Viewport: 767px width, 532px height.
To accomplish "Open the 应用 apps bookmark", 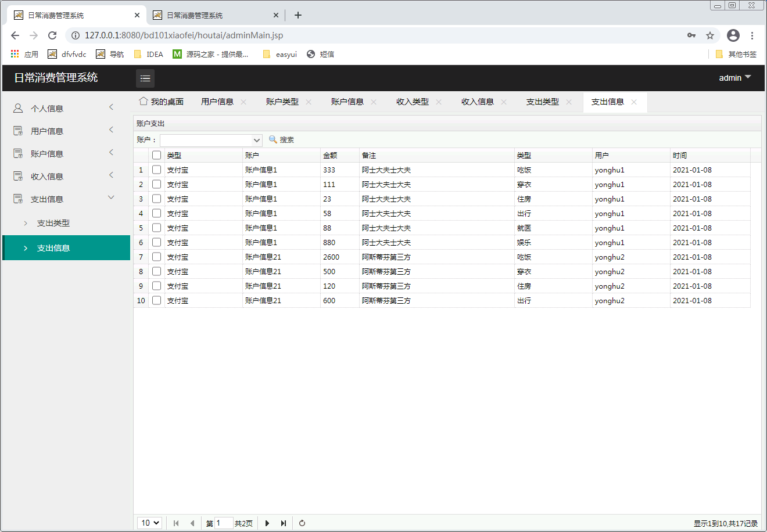I will 24,54.
